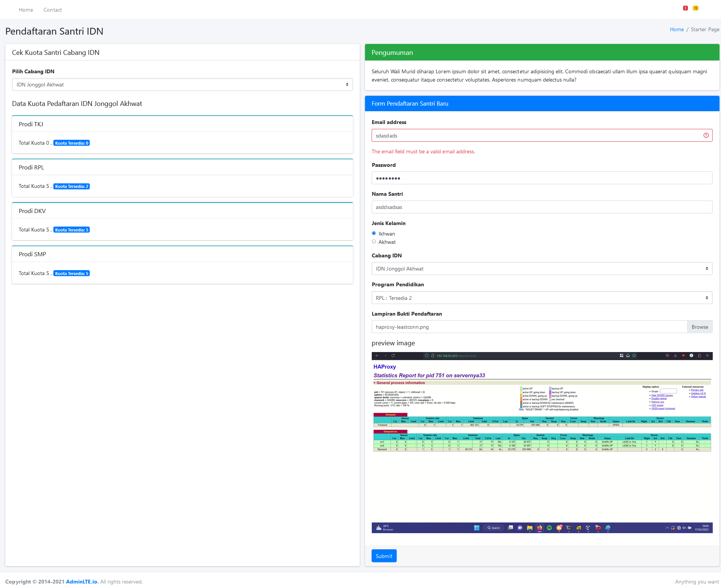Click Kuota Tersedia: 5 badge under Prodi DKV
721x588 pixels.
click(x=71, y=230)
